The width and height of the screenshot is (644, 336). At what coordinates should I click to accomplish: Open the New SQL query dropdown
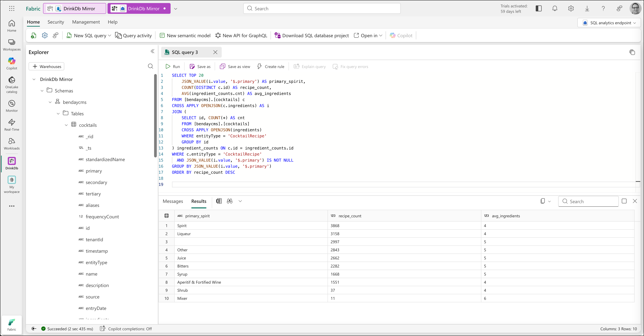[x=109, y=36]
